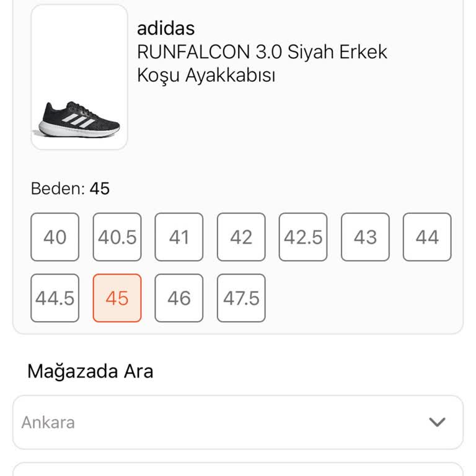The image size is (476, 476).
Task: Click the field below the Ankara dropdown
Action: pyautogui.click(x=237, y=469)
